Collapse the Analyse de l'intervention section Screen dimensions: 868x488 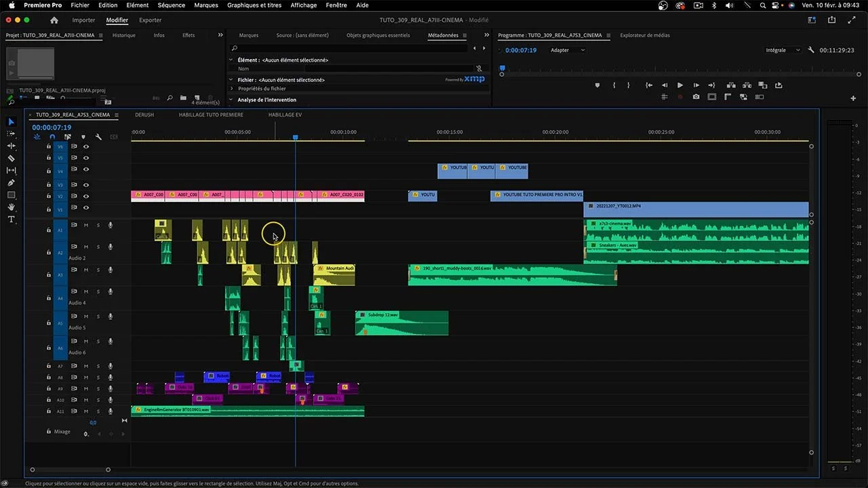231,100
